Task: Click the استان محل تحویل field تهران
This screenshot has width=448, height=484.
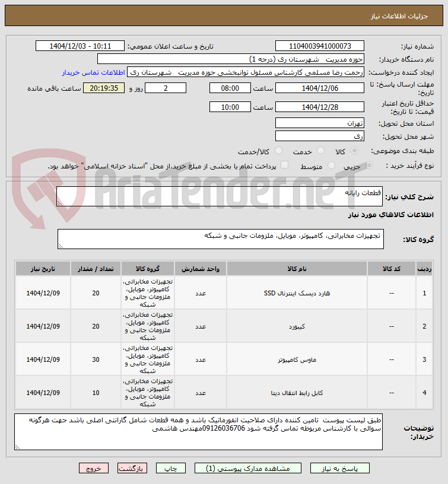Action: 320,123
